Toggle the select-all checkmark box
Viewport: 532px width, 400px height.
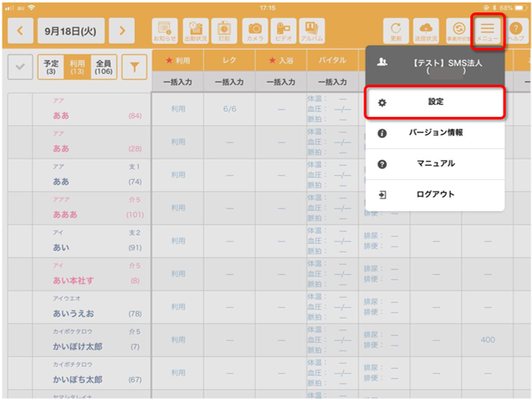[x=20, y=67]
